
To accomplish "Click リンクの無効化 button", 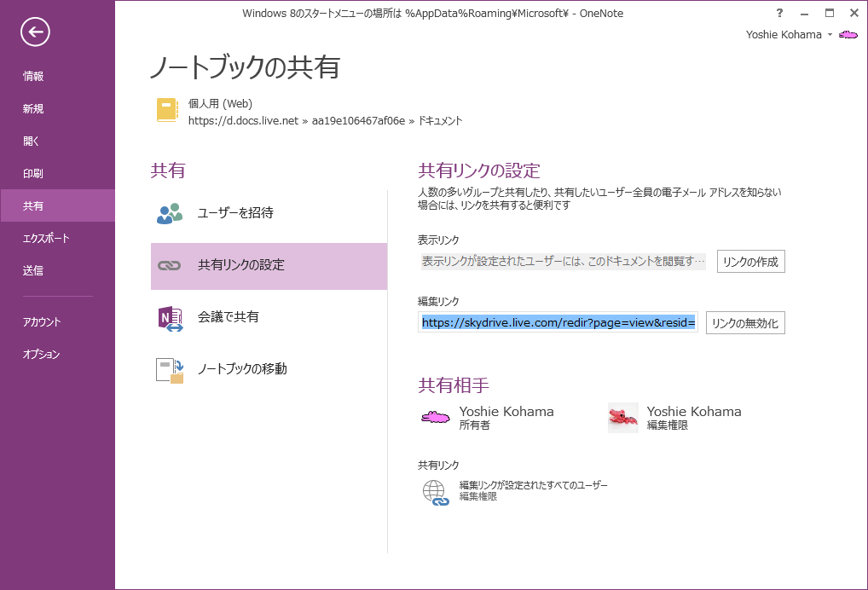I will pos(745,323).
